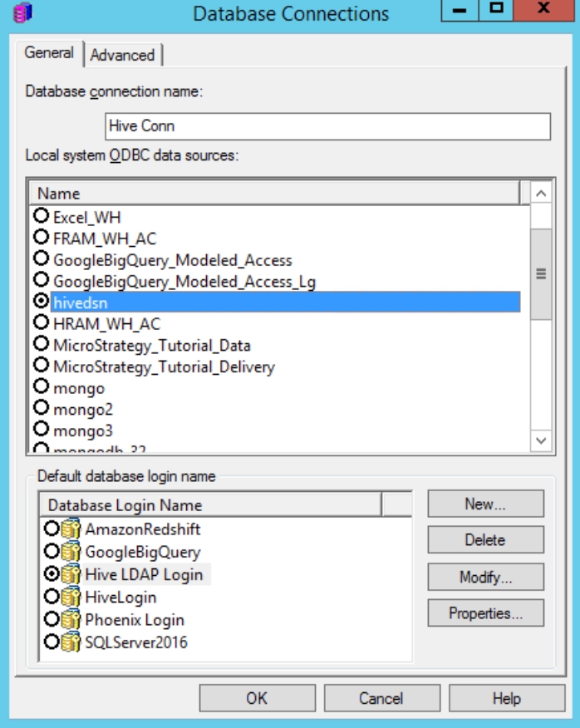Click the ODBC list scroll up arrow
The image size is (580, 728).
(x=541, y=193)
